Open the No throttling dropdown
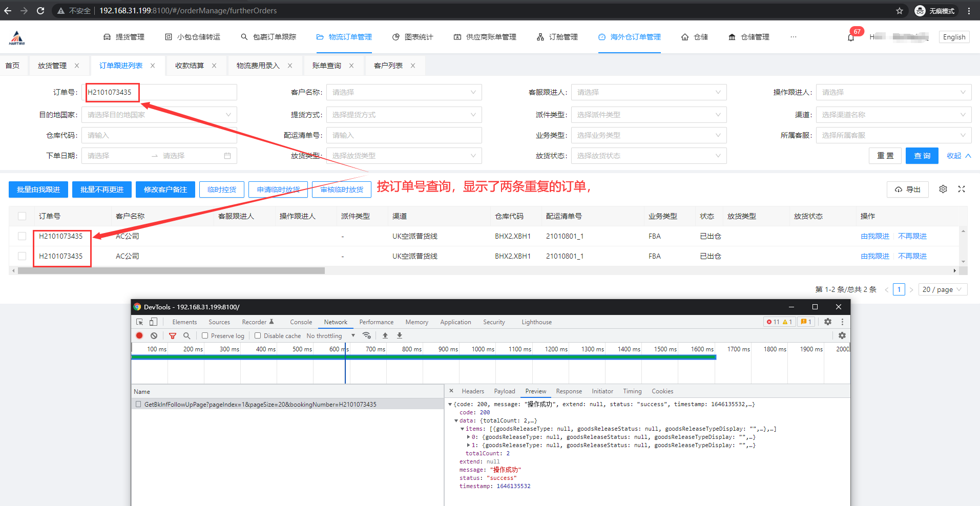 coord(330,335)
